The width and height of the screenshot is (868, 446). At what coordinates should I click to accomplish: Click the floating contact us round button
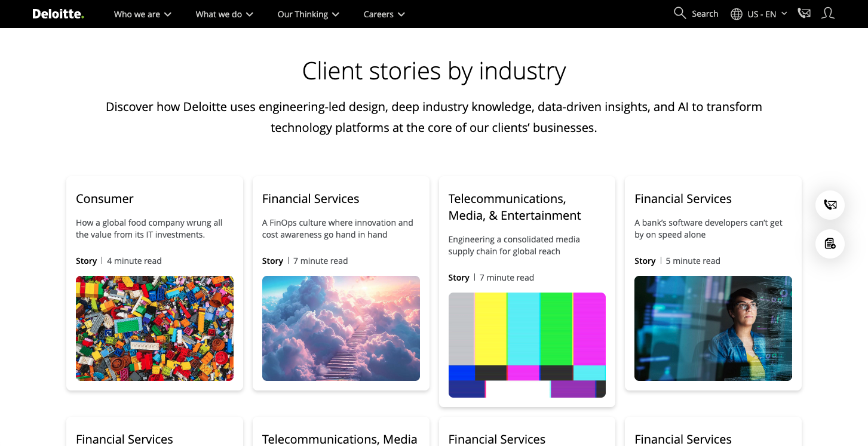click(x=830, y=205)
